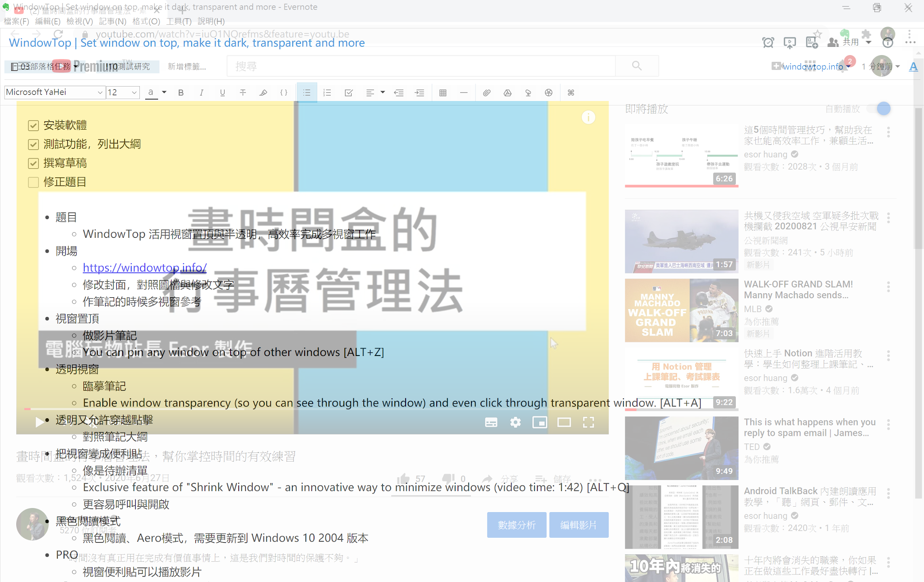Click the 數據分析 button on YouTube
Viewport: 924px width, 582px height.
pos(517,525)
